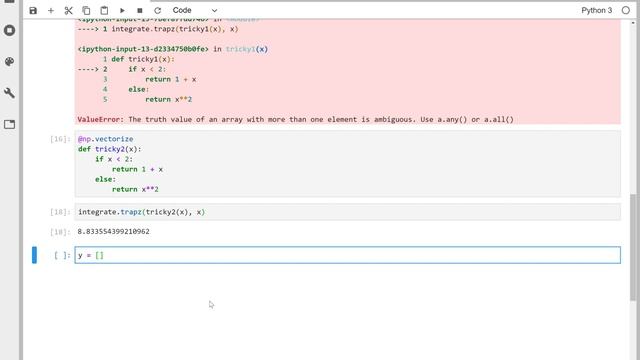Open the Open Tabs sidebar icon
The width and height of the screenshot is (640, 360).
tap(9, 124)
